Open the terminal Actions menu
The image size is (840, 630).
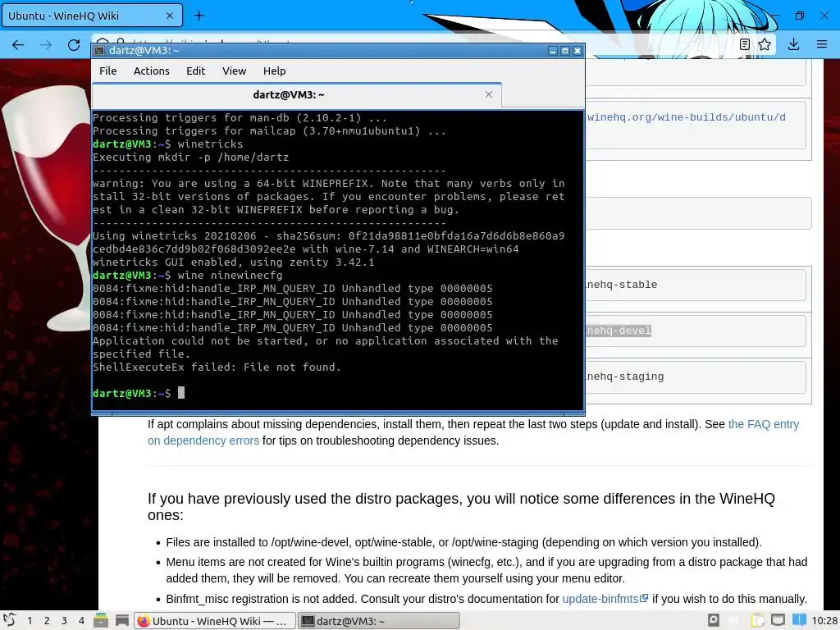(152, 71)
